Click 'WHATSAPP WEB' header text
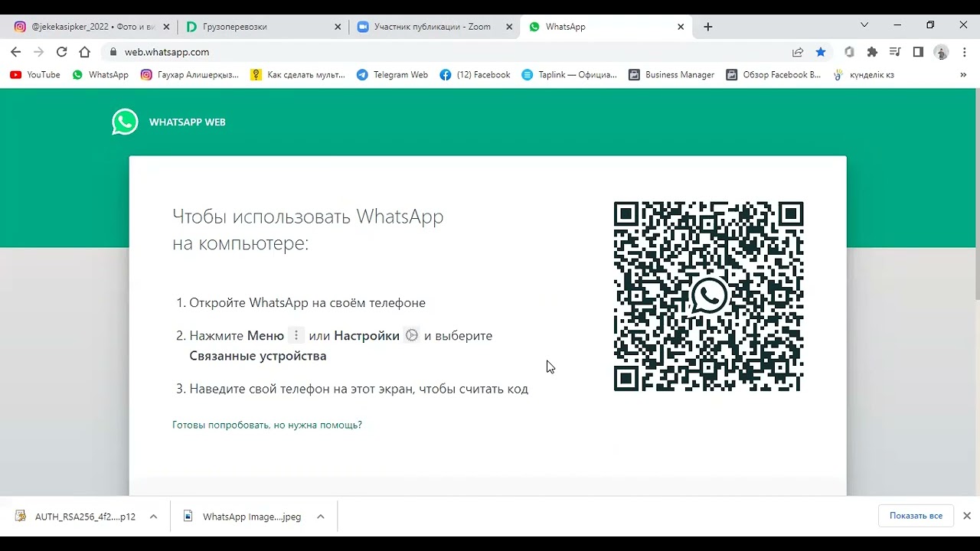Screen dimensions: 980x551 click(x=187, y=122)
